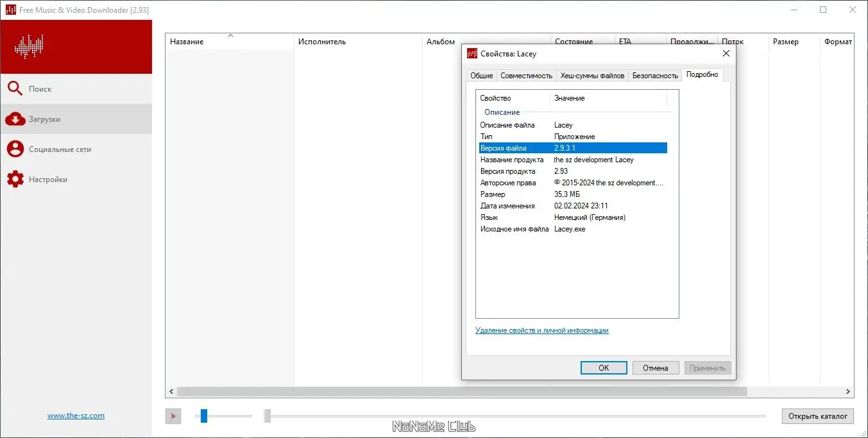Viewport: 868px width, 438px height.
Task: Click the Приложение value
Action: pyautogui.click(x=575, y=137)
